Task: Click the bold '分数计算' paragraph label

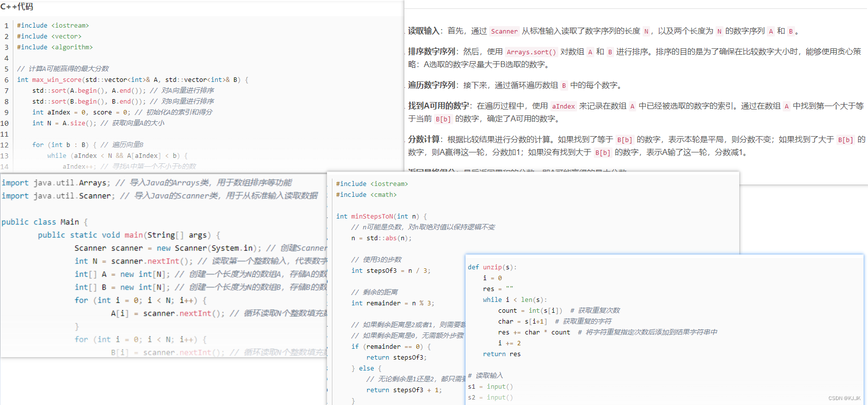Action: [424, 139]
